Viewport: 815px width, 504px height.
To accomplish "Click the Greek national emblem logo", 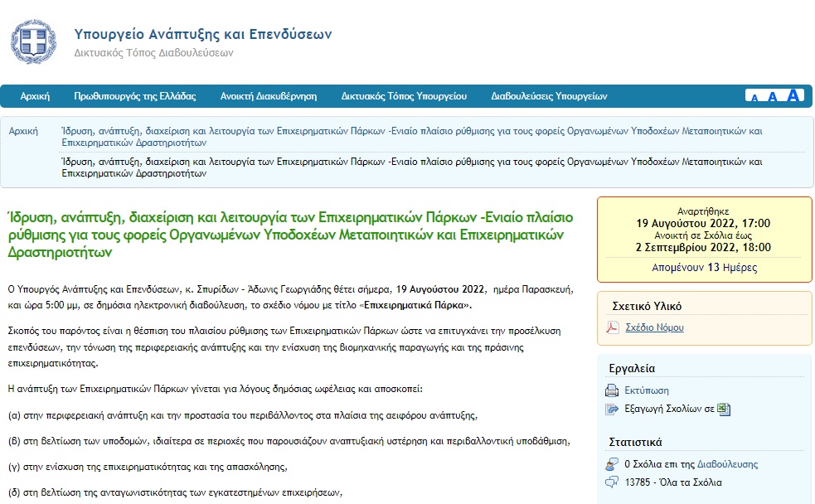I will pos(34,41).
